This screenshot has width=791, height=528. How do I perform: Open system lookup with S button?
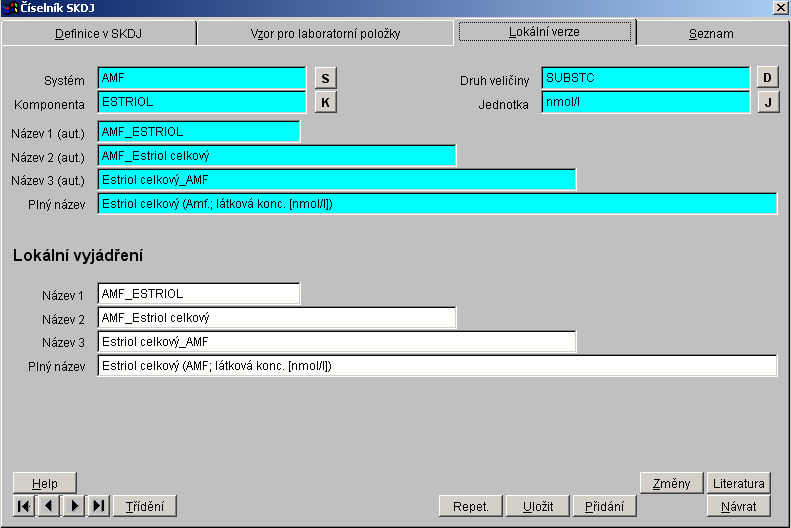(x=325, y=78)
